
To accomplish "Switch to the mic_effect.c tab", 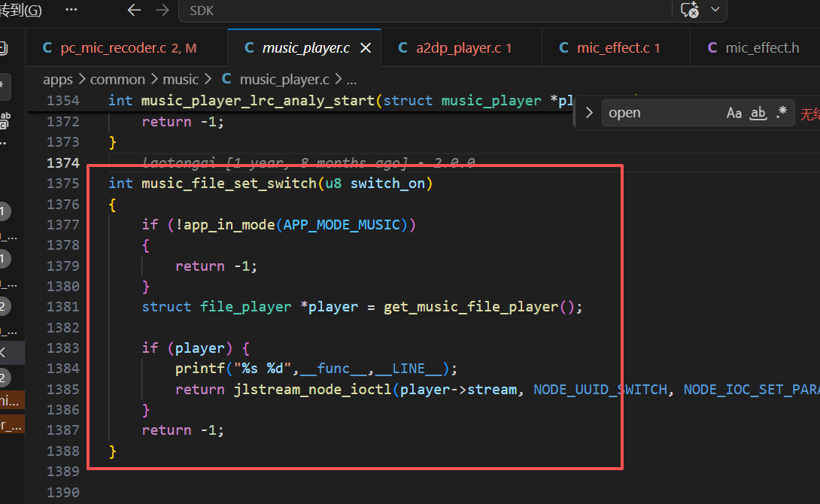I will [x=616, y=48].
